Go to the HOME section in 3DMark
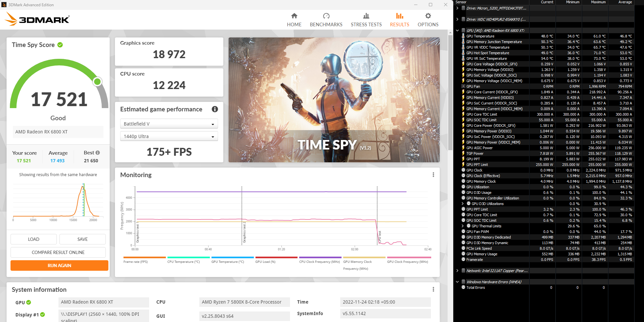This screenshot has width=644, height=322. coord(294,20)
